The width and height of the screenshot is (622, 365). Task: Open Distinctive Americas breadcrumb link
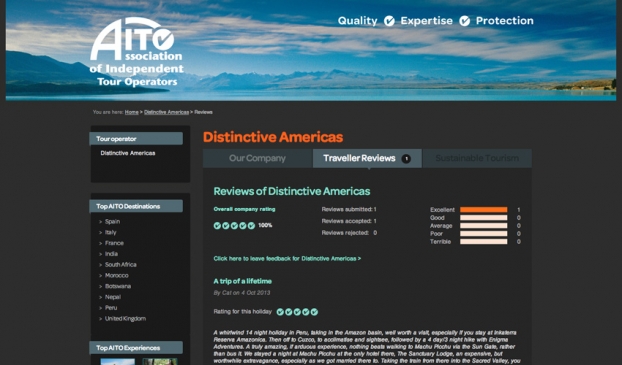click(x=166, y=112)
